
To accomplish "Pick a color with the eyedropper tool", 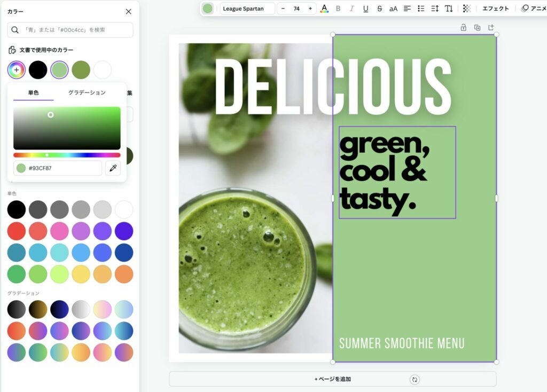I will pos(113,168).
